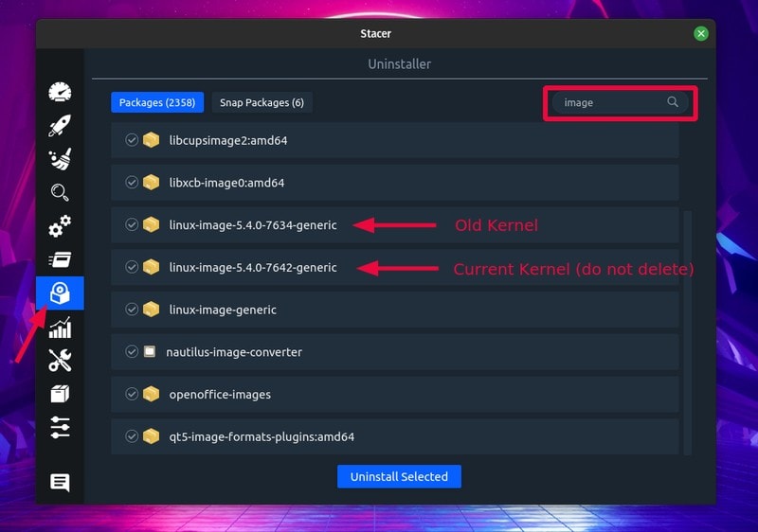Toggle checkbox for libcupsimage2:amd64 package
The width and height of the screenshot is (758, 532).
132,140
